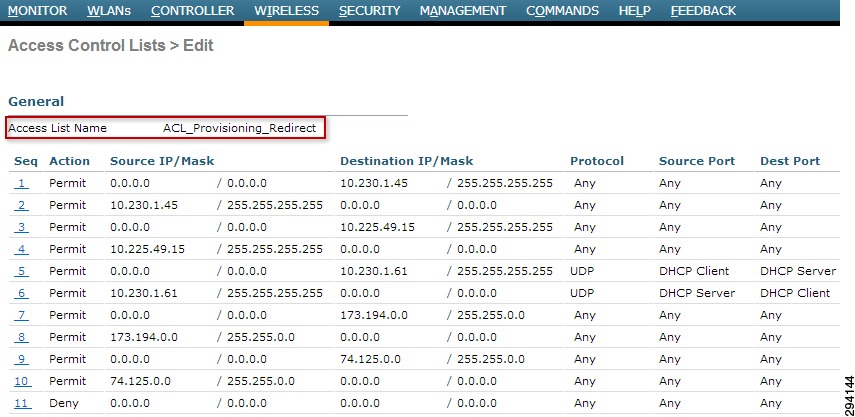The width and height of the screenshot is (855, 417).
Task: Open the COMMANDS menu
Action: pos(562,10)
